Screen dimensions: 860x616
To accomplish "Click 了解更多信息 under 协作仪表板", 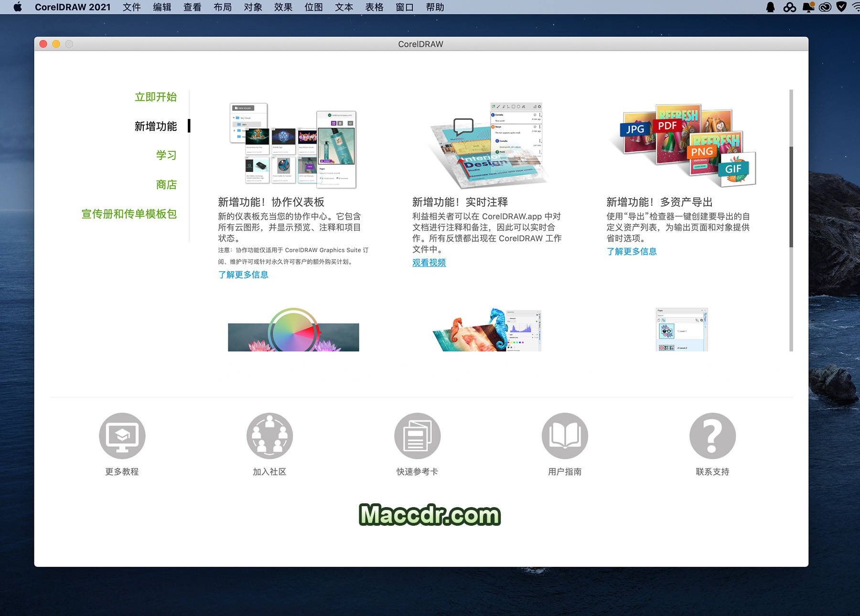I will [x=243, y=275].
